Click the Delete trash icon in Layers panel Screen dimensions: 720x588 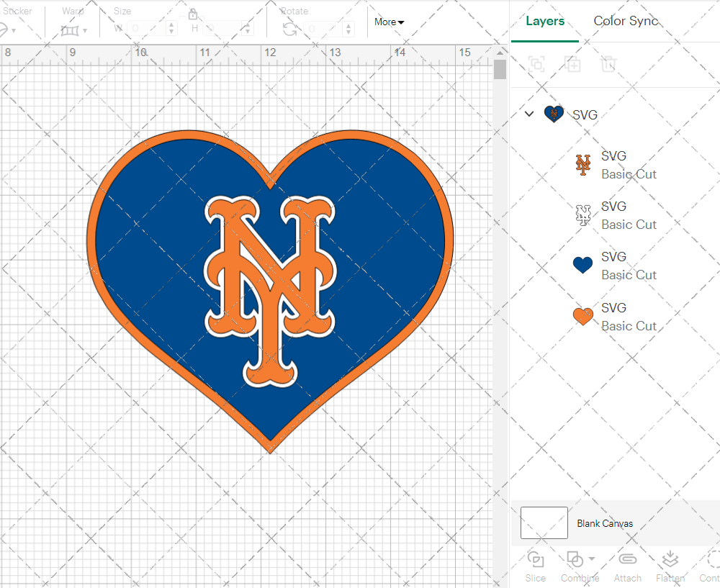tap(608, 64)
